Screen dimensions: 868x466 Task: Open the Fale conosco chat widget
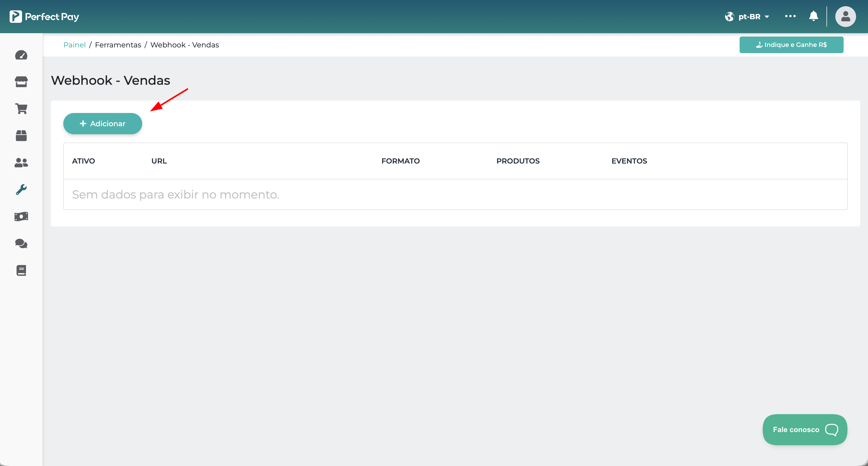tap(805, 429)
